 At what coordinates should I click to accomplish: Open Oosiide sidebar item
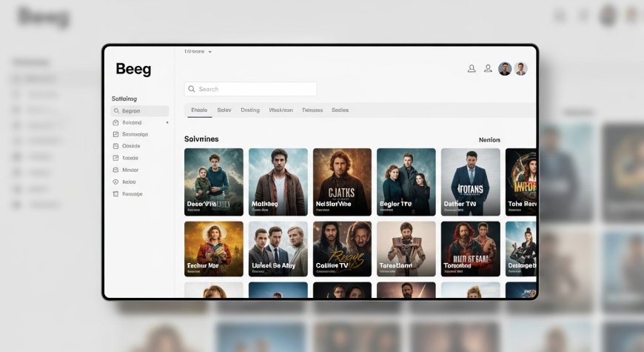click(x=131, y=146)
